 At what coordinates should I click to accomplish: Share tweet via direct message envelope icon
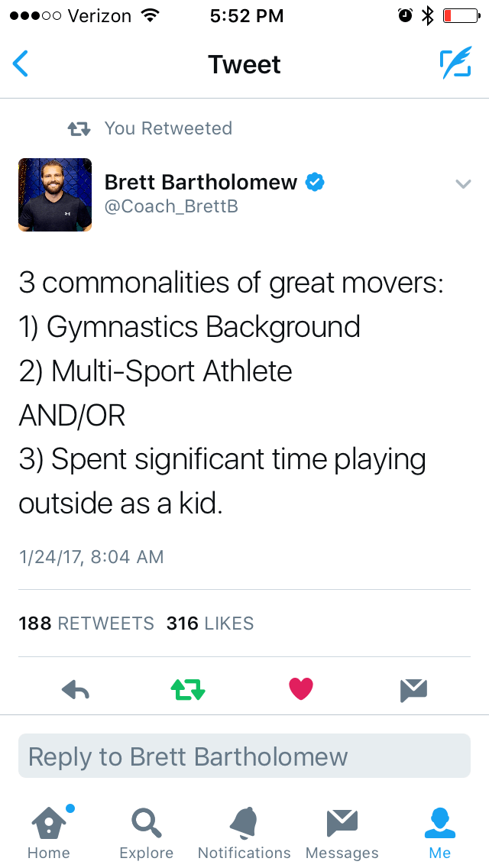413,690
